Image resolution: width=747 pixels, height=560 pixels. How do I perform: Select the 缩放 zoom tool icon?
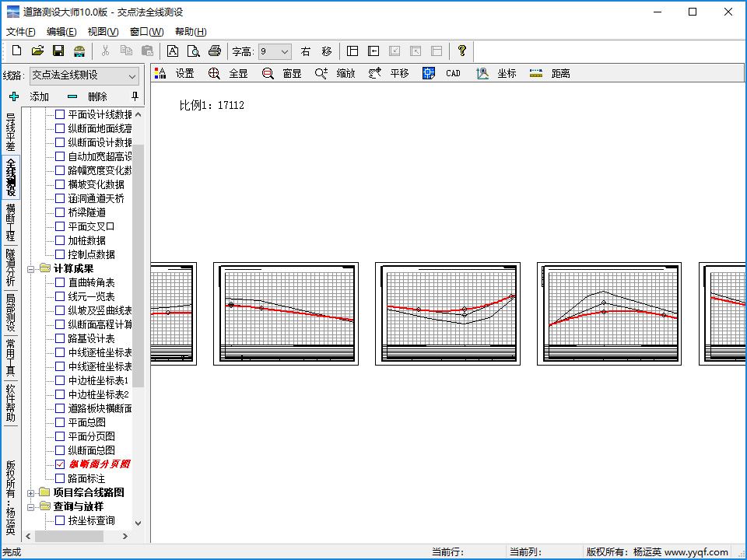click(321, 73)
